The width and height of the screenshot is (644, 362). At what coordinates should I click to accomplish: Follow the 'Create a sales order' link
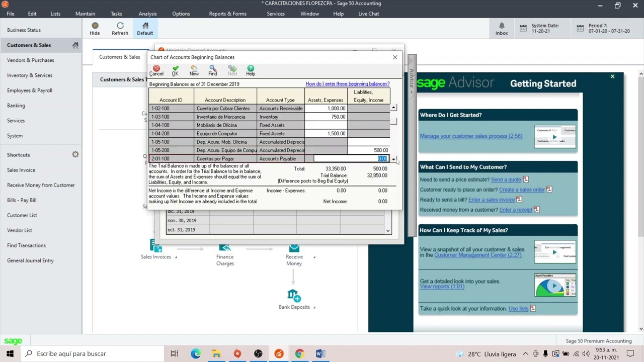tap(522, 190)
